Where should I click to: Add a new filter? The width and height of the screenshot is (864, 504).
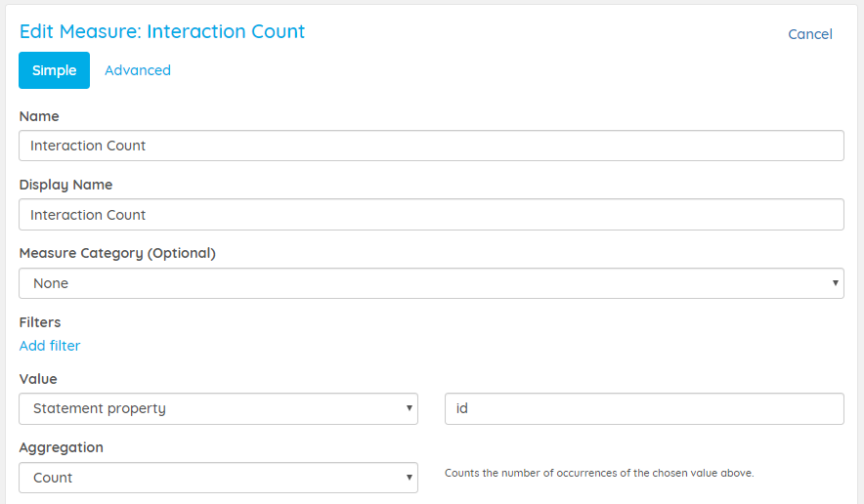click(50, 346)
